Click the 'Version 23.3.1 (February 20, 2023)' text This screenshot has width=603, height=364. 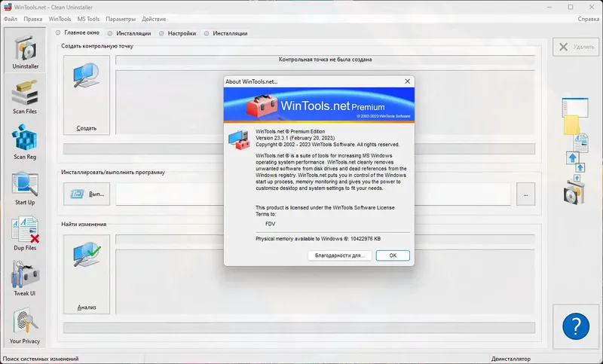[295, 138]
